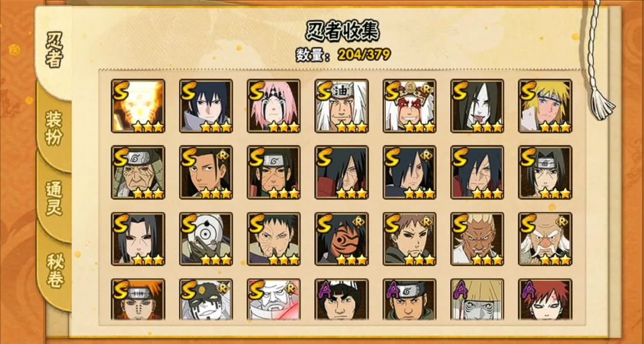Pick the red-haired Gaara A-rank card

pos(545,300)
